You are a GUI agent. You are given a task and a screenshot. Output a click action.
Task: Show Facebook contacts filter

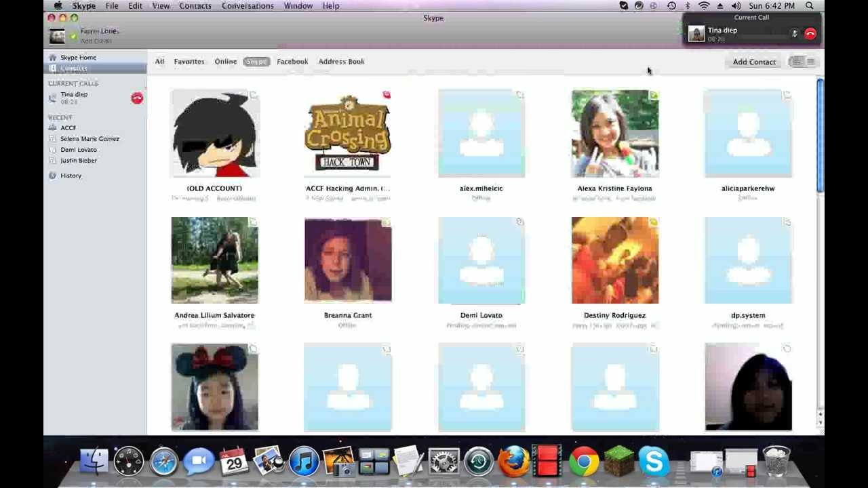292,62
